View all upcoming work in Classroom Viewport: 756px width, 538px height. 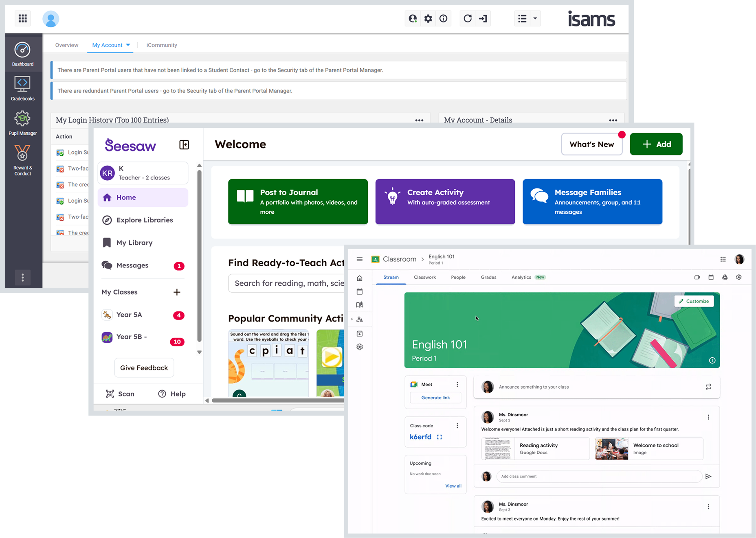coord(453,486)
